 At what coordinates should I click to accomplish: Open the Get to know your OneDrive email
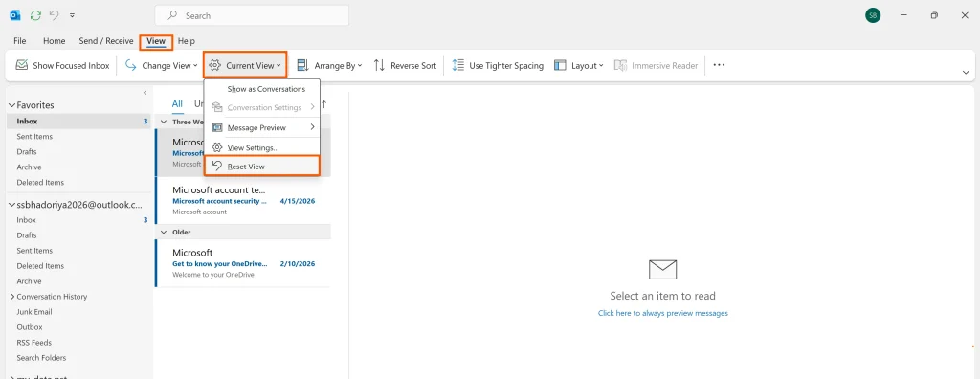pos(243,263)
